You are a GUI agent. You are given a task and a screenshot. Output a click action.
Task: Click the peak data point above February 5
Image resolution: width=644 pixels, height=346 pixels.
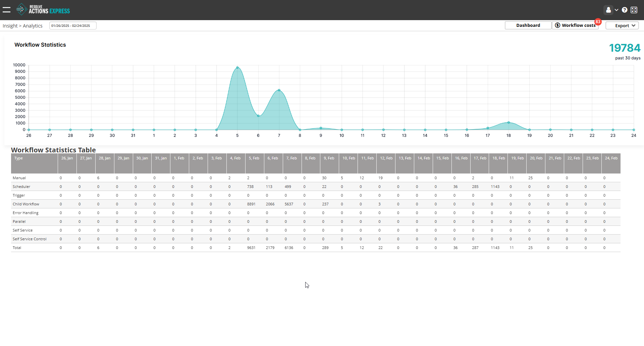tap(238, 67)
